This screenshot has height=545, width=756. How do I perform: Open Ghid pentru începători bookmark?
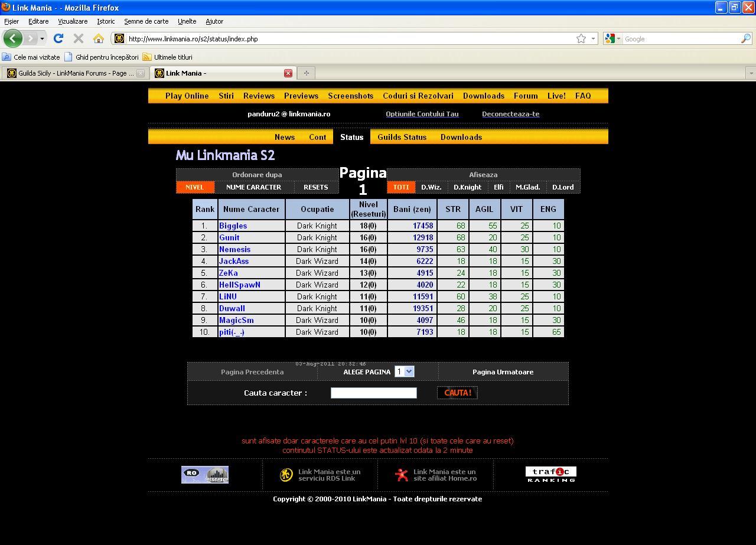click(102, 57)
